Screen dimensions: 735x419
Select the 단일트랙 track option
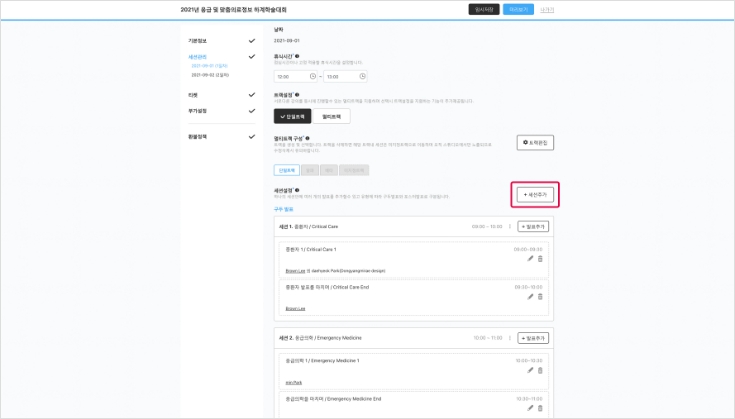click(x=297, y=116)
